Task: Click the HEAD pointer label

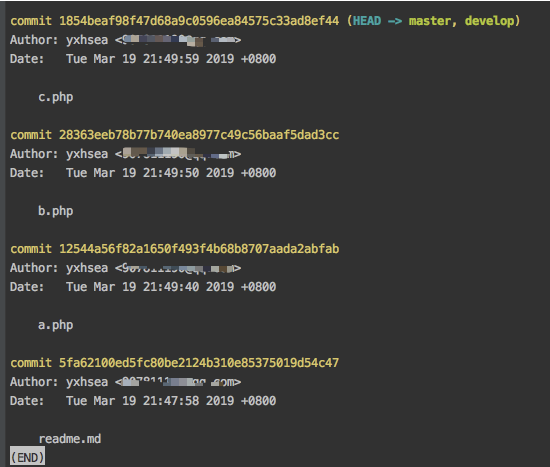Action: 367,21
